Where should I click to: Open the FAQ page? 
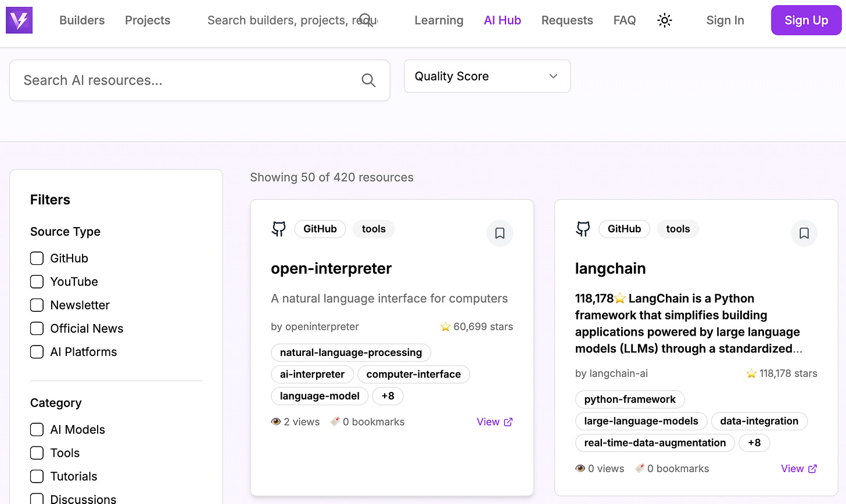pyautogui.click(x=625, y=20)
